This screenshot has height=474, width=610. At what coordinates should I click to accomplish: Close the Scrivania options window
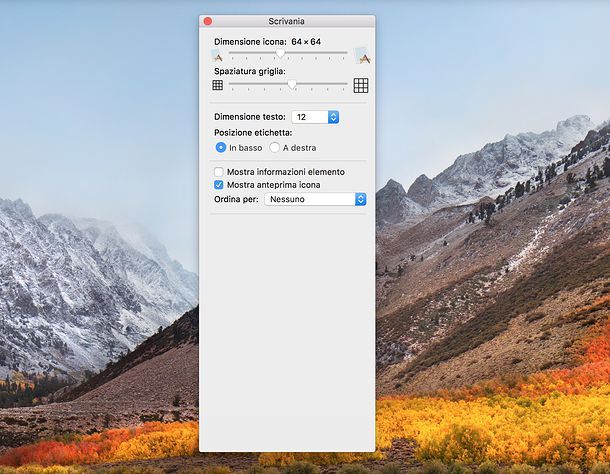pos(208,21)
